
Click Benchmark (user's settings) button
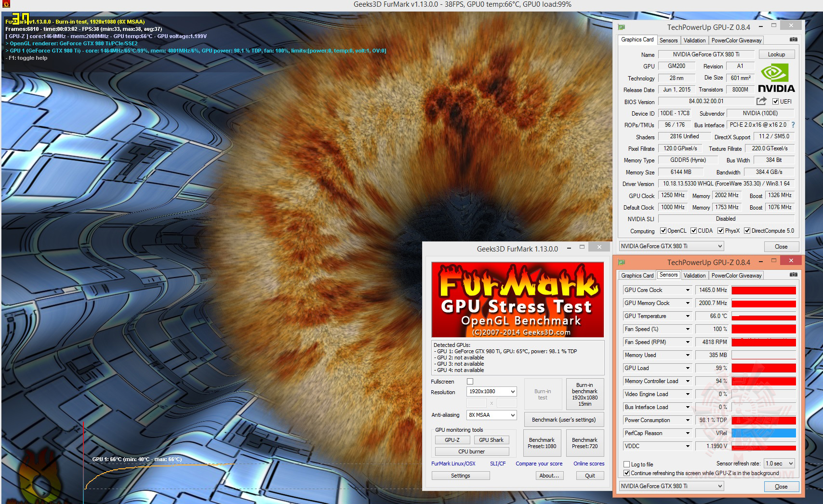(564, 420)
